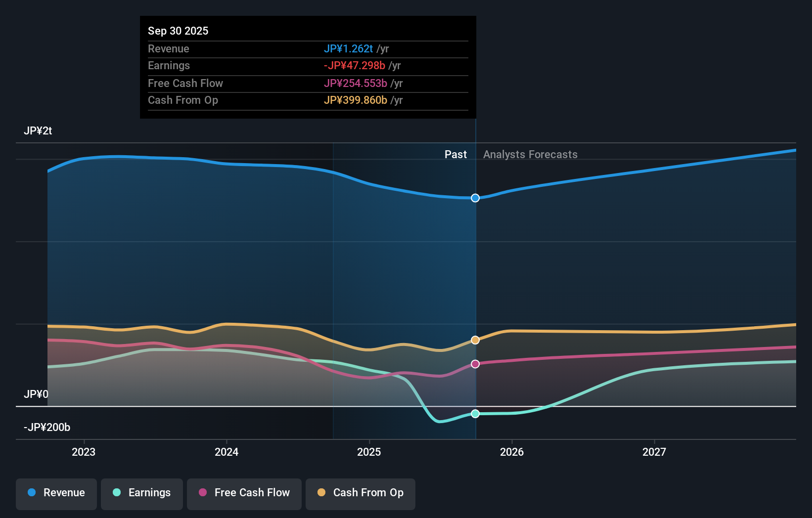The width and height of the screenshot is (812, 518).
Task: Select the teal Earnings marker on the chart
Action: (475, 414)
